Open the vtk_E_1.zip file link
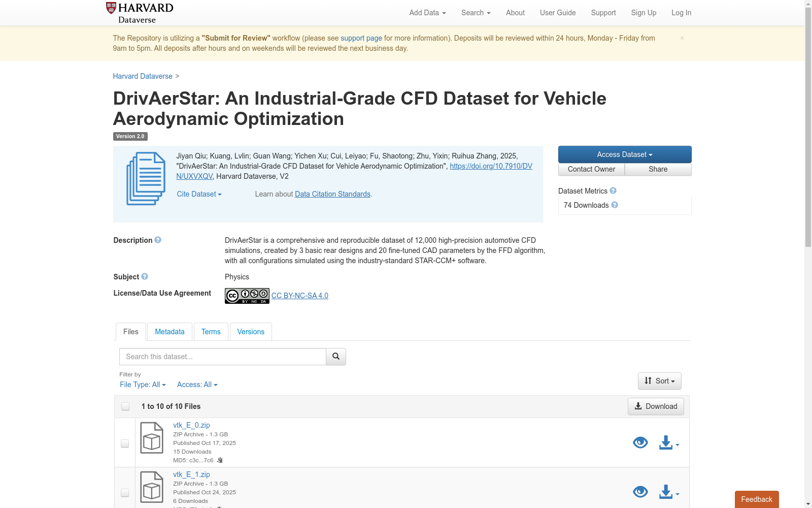Image resolution: width=812 pixels, height=508 pixels. [191, 474]
